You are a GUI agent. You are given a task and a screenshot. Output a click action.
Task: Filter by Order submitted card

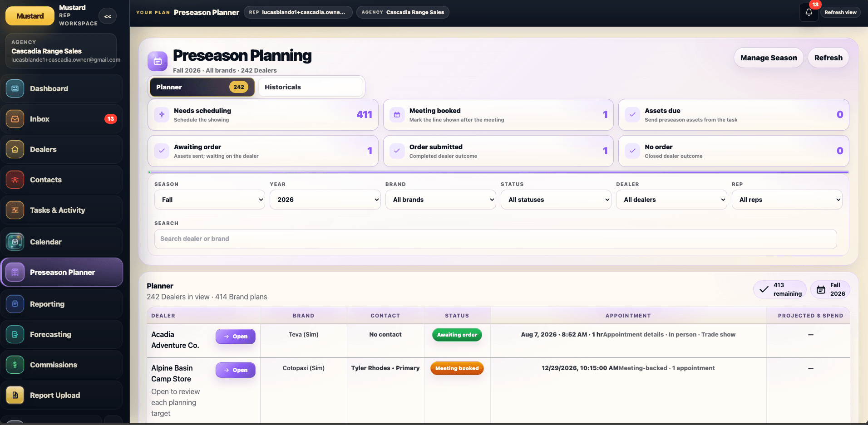(x=498, y=151)
